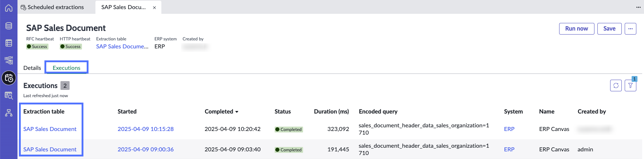Open the scheduled extractions sidebar icon
The height and width of the screenshot is (159, 644).
(9, 78)
